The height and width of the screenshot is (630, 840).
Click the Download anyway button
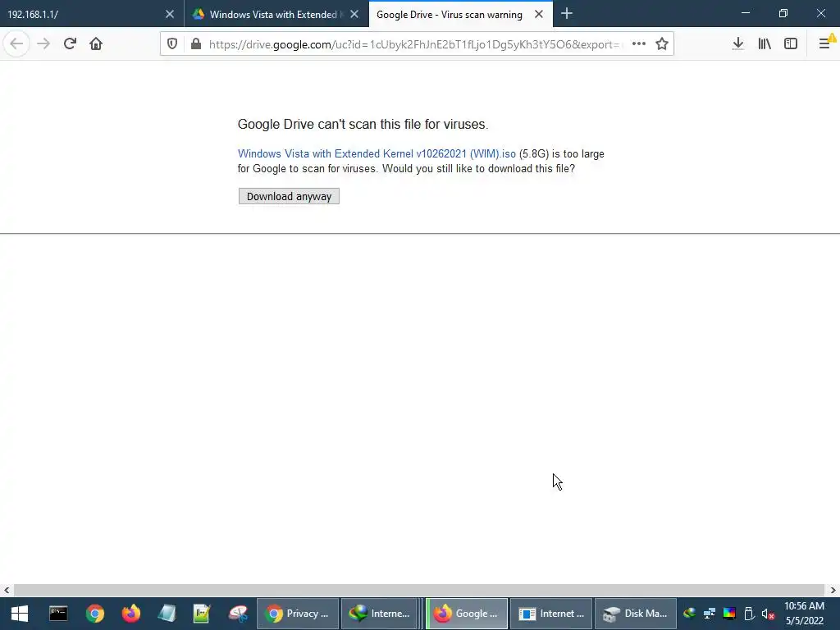coord(289,196)
